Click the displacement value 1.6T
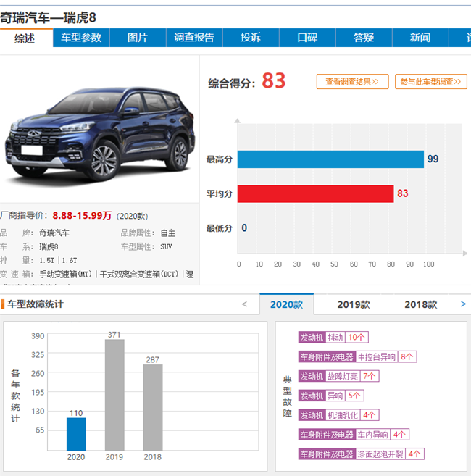 coord(70,261)
